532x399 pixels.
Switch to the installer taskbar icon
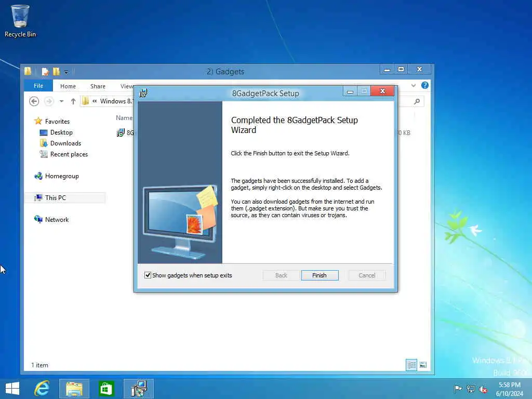click(x=139, y=389)
